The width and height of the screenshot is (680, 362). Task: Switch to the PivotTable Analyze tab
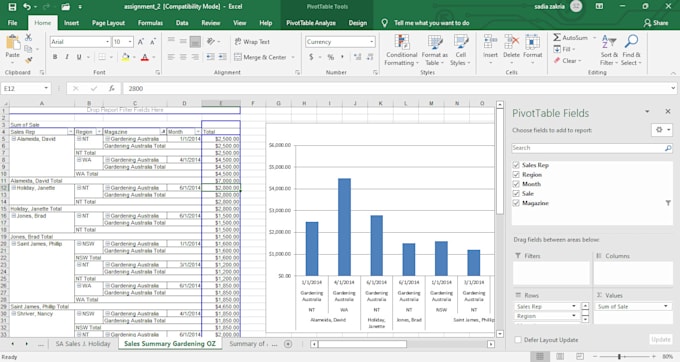(x=311, y=23)
